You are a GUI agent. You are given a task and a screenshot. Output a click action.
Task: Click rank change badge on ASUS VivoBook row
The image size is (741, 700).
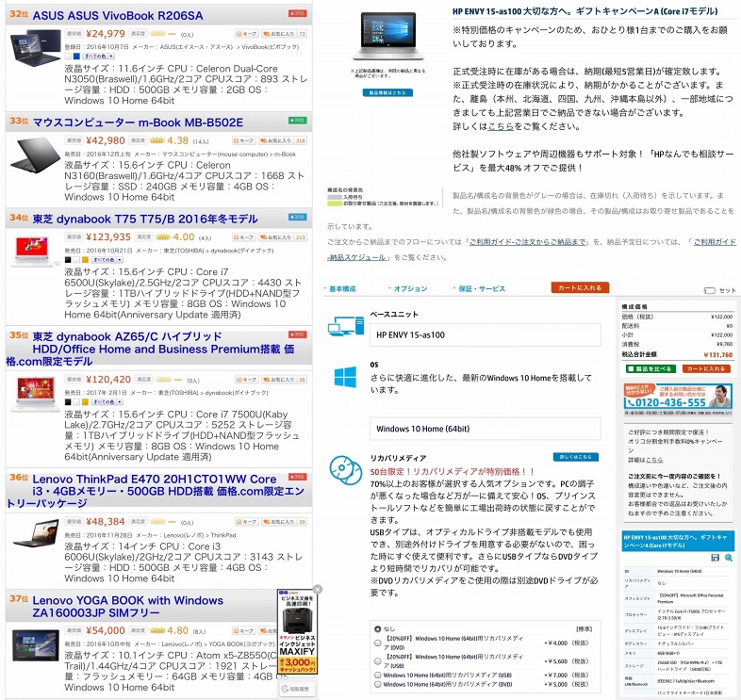tap(297, 14)
